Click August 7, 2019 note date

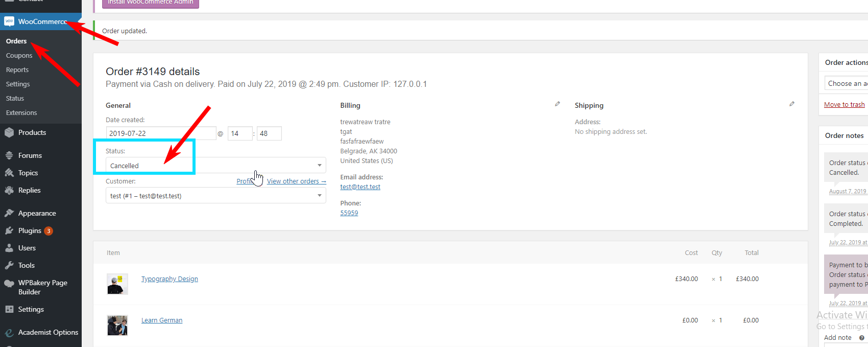[x=848, y=191]
